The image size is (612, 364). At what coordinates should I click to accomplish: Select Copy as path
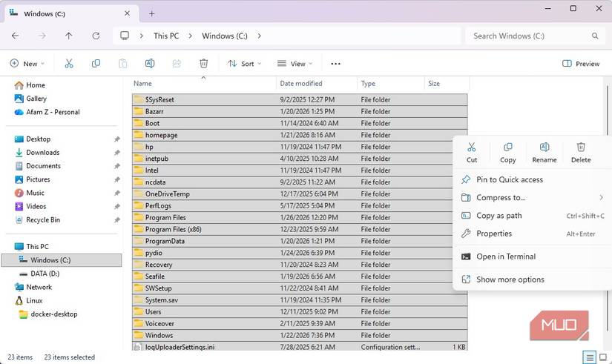[533, 215]
